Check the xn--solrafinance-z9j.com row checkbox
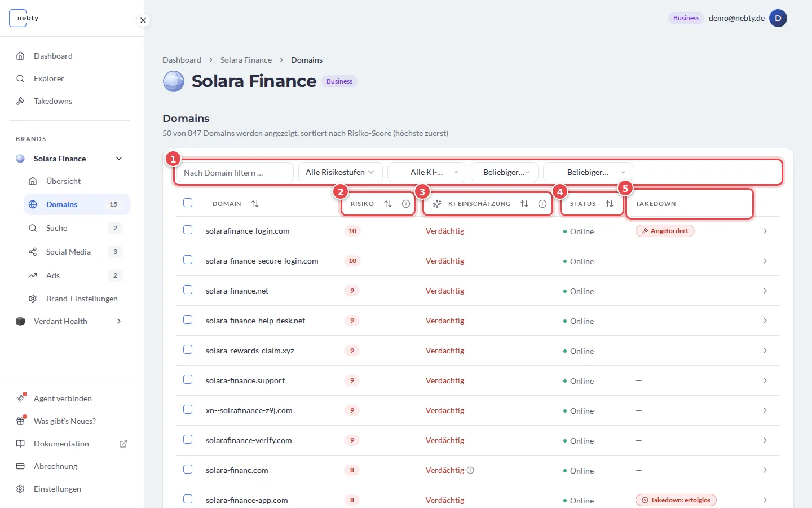The image size is (812, 508). click(x=188, y=409)
